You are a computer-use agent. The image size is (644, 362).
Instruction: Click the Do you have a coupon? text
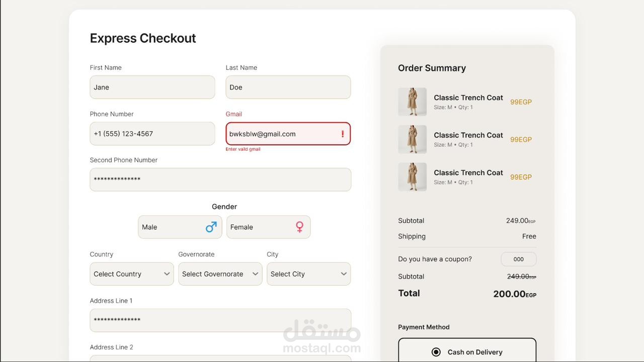(x=435, y=259)
